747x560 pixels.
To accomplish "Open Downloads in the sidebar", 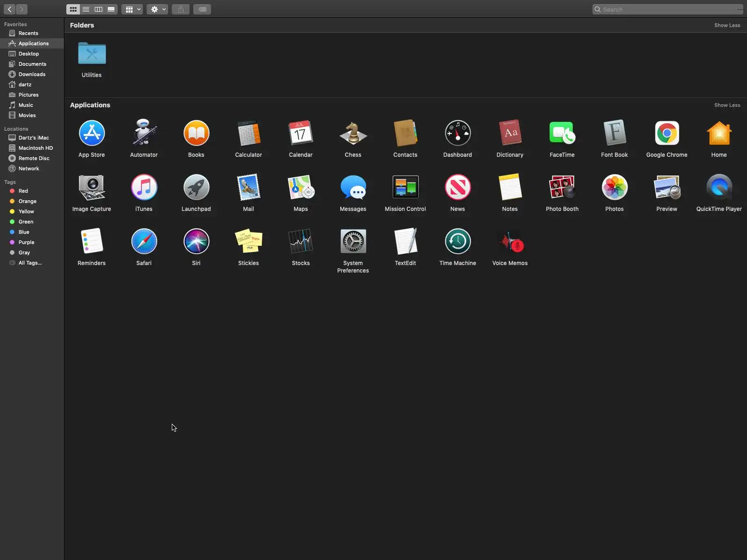I will pos(32,74).
